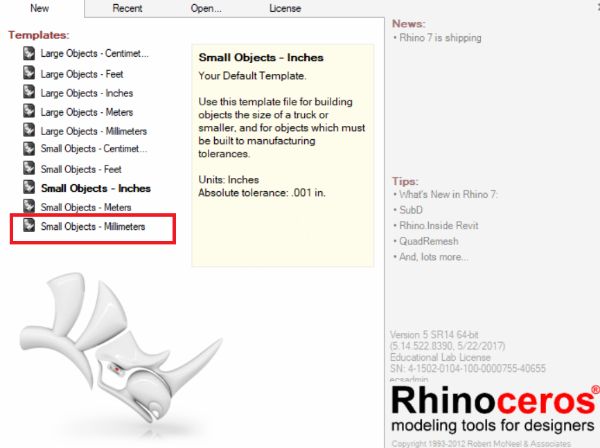Open the SubD tip link
The width and height of the screenshot is (600, 448).
[x=411, y=210]
